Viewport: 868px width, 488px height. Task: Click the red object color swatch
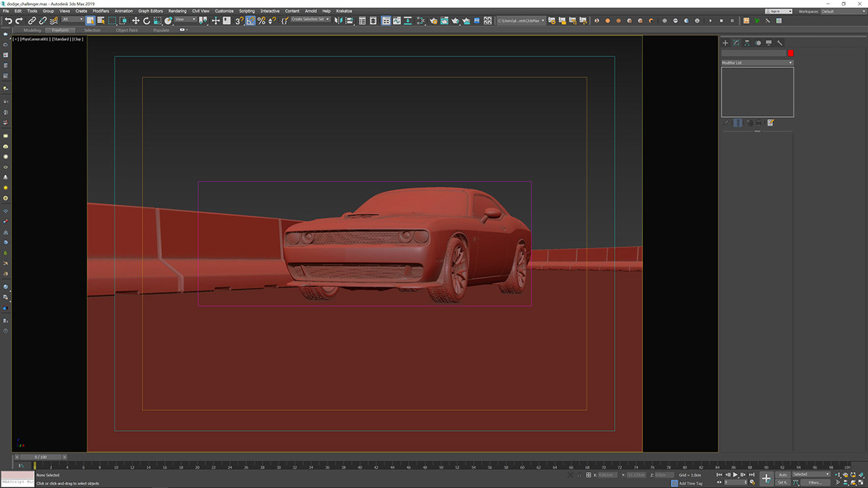pyautogui.click(x=789, y=52)
